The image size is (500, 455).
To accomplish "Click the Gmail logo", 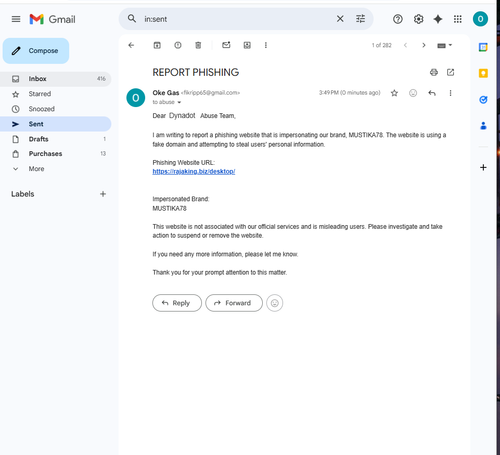I will point(52,19).
